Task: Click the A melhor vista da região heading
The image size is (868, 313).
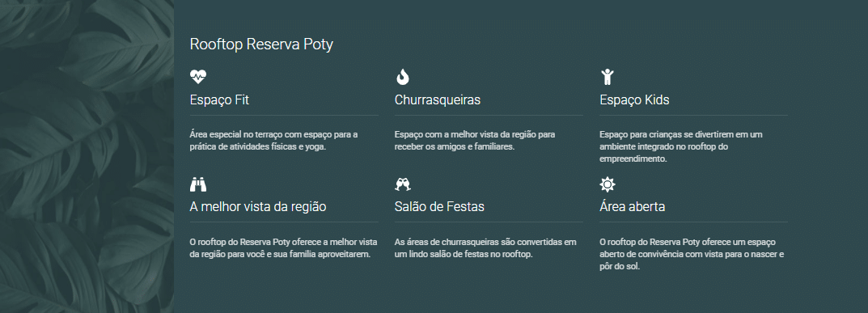Action: click(258, 207)
